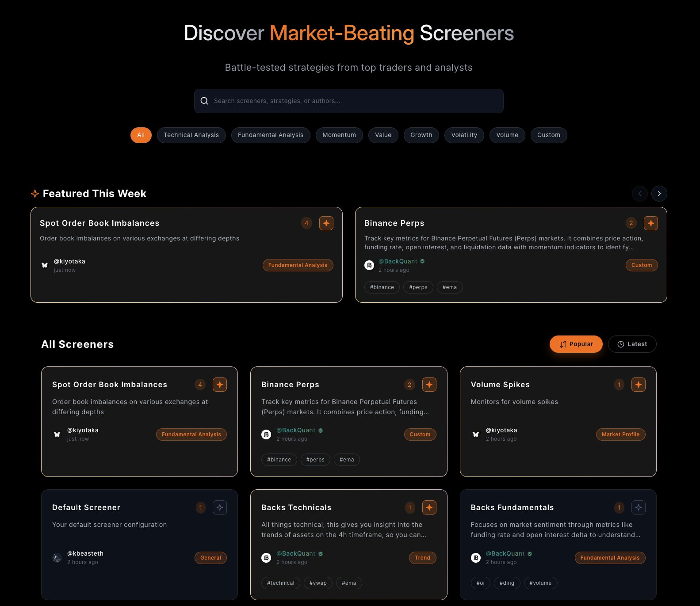The image size is (700, 606).
Task: Click verified badge beside BackQuant on Backs Fundamentals
Action: 530,554
